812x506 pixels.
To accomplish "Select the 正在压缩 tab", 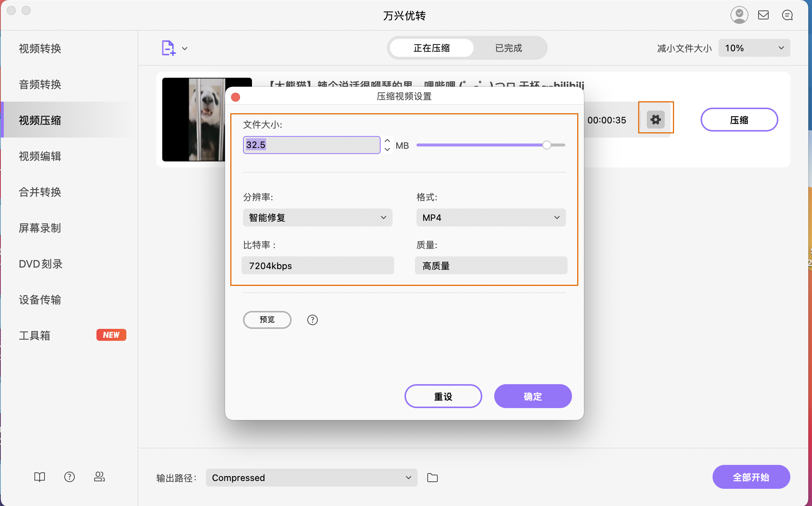I will point(431,48).
